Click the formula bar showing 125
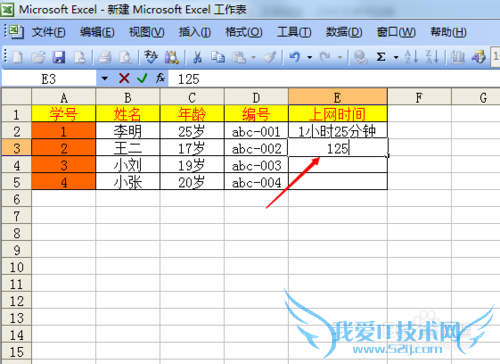This screenshot has height=364, width=500. tap(334, 79)
